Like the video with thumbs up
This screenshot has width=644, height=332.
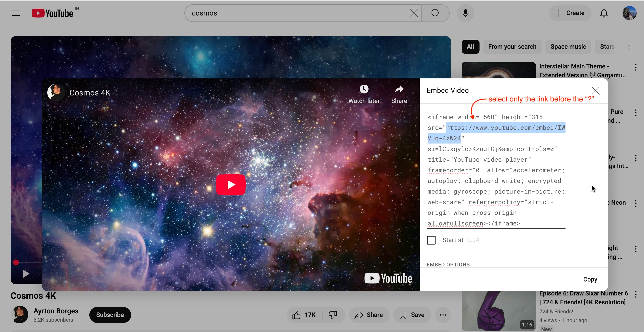point(296,315)
